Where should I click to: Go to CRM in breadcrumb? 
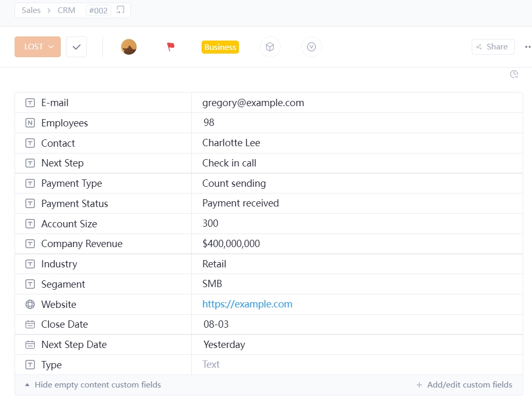point(66,10)
